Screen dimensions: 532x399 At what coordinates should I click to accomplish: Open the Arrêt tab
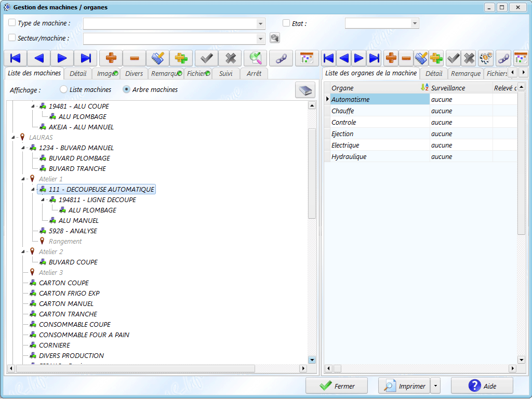pyautogui.click(x=254, y=74)
